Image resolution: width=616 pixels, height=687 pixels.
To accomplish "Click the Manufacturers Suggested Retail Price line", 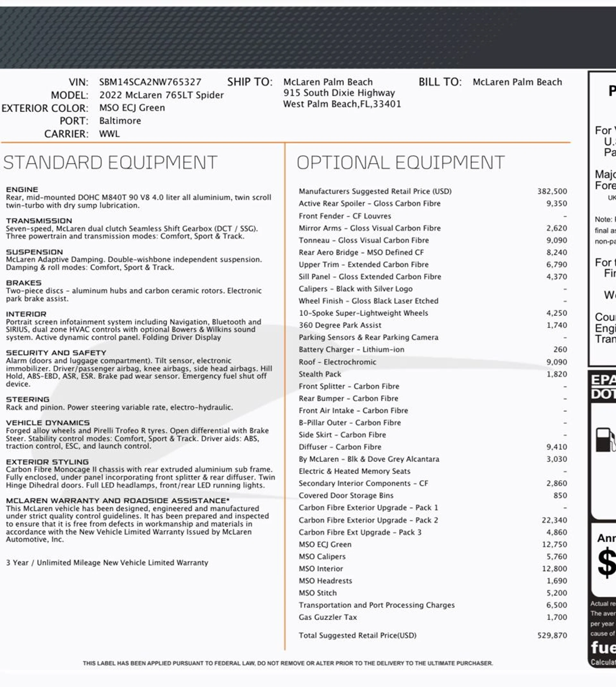I will pos(375,191).
